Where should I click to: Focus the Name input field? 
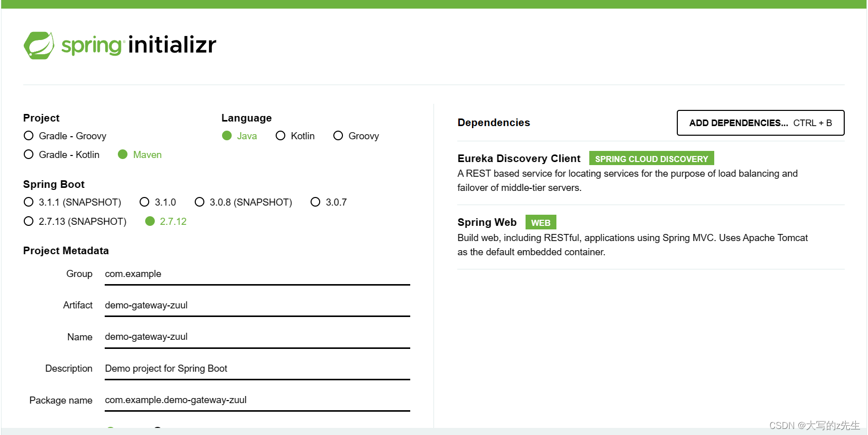pyautogui.click(x=257, y=337)
